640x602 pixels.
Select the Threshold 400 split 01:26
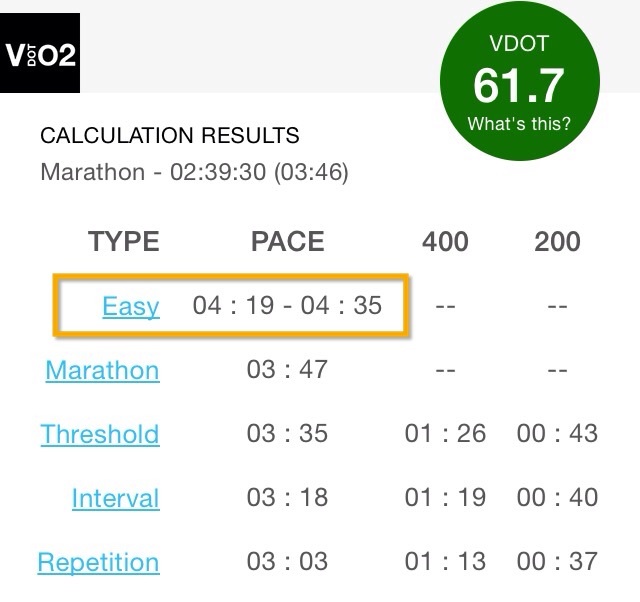445,433
